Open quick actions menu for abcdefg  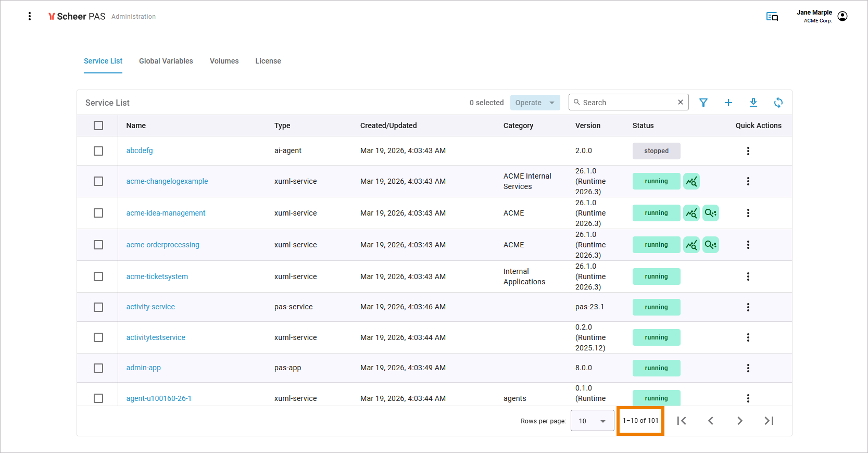tap(748, 151)
